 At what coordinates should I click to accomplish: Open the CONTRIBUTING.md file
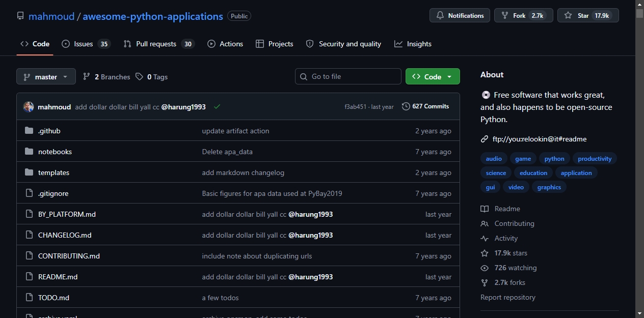coord(69,256)
